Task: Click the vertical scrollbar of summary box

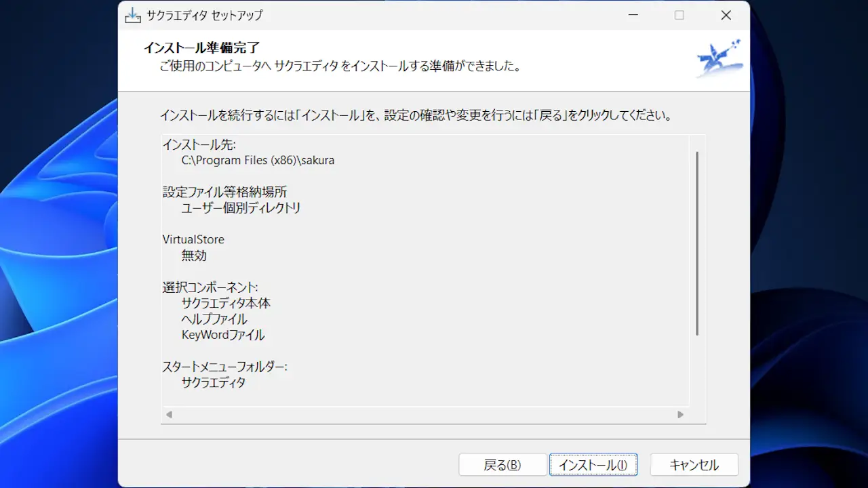Action: tap(697, 244)
